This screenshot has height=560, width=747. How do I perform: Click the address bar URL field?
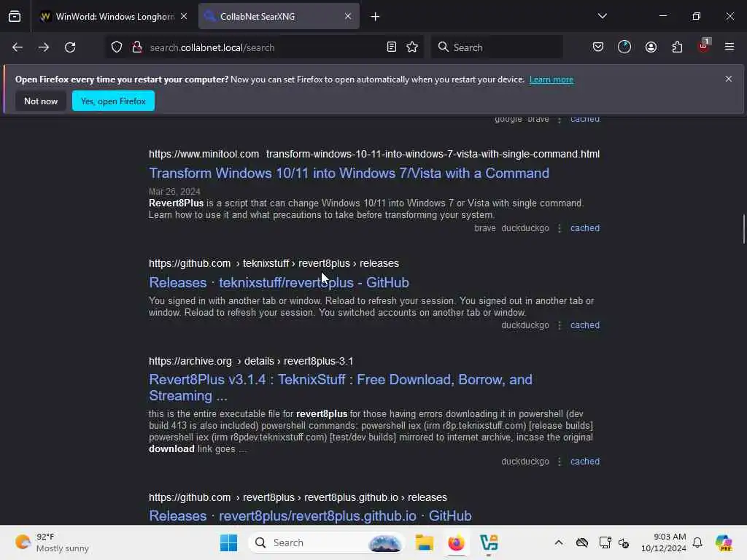coord(264,47)
